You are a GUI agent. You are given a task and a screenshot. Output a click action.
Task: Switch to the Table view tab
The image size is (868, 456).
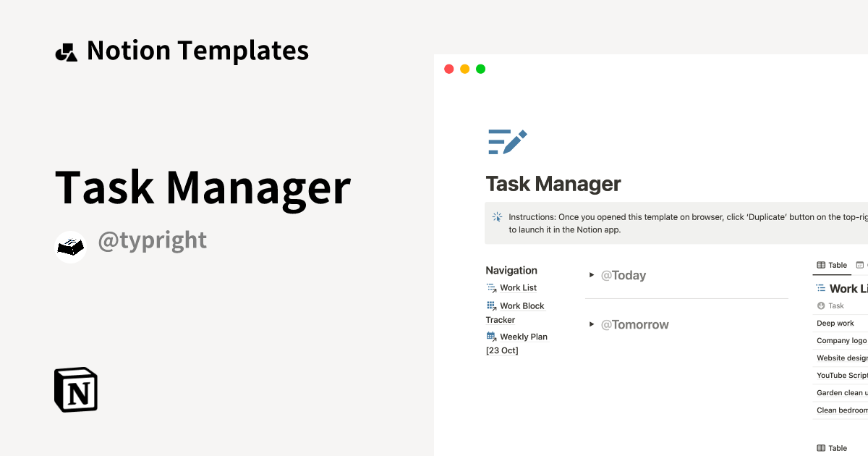pos(832,265)
